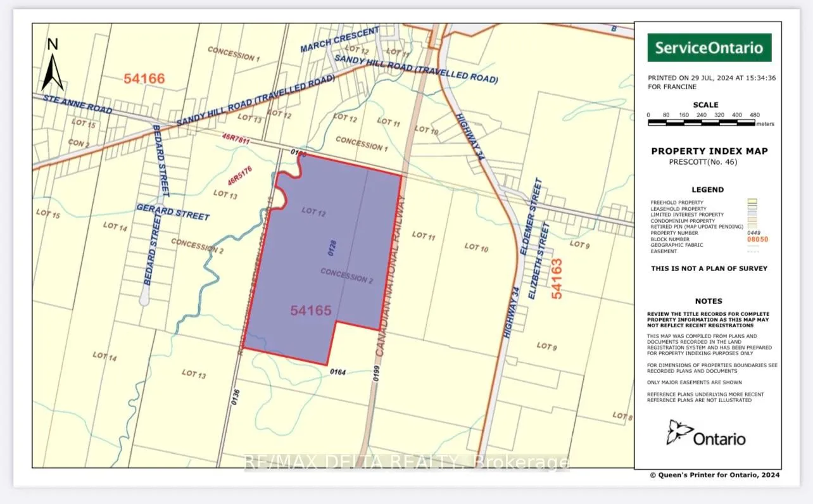Viewport: 813px width, 504px height.
Task: Click reference plan label 46R5176
Action: pos(241,176)
